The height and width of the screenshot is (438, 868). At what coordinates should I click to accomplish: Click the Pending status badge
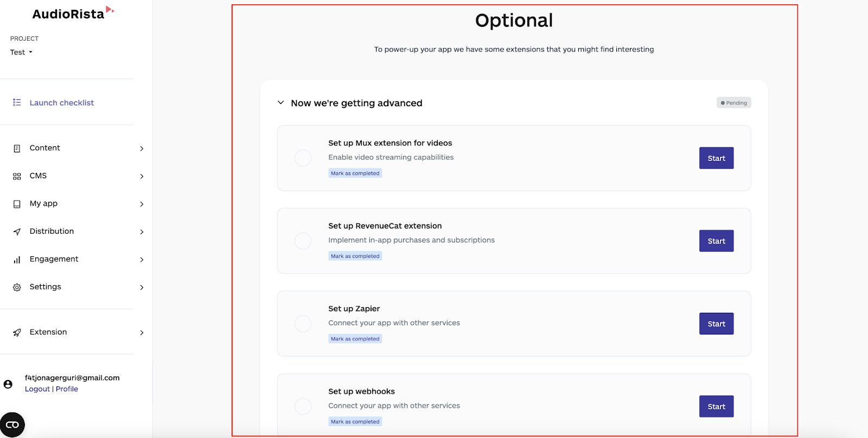pos(734,102)
